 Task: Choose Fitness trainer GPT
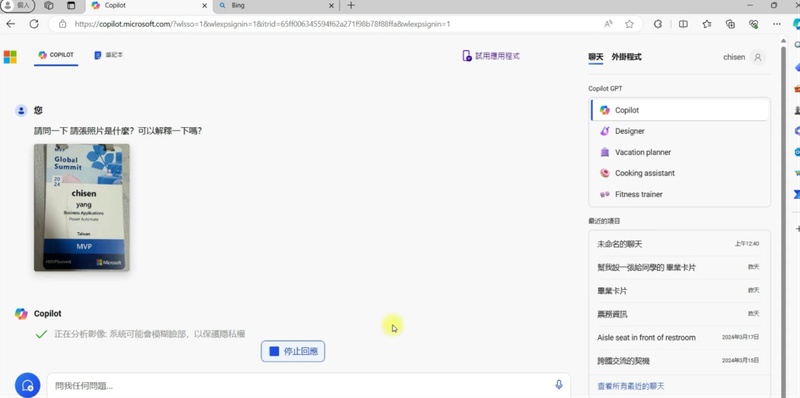(x=680, y=194)
